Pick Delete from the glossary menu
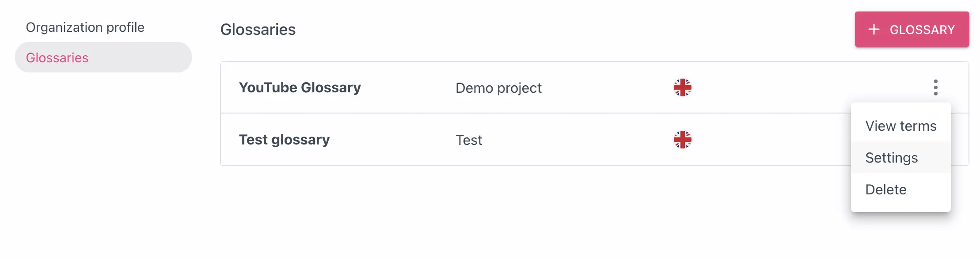The width and height of the screenshot is (980, 258). tap(885, 190)
